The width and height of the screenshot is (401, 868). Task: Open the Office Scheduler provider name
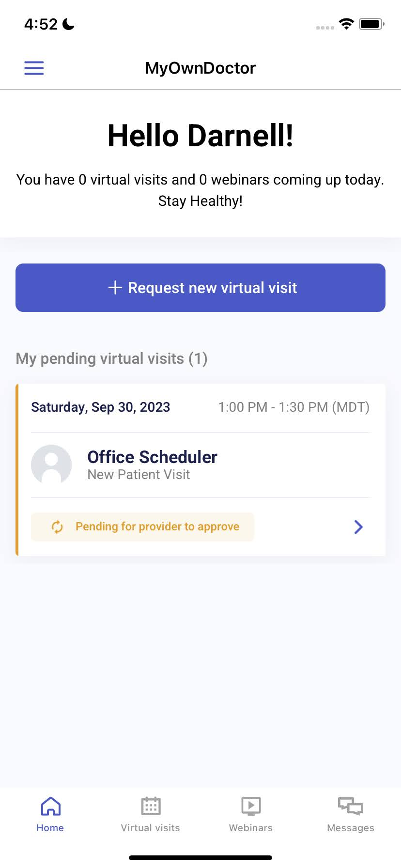152,457
